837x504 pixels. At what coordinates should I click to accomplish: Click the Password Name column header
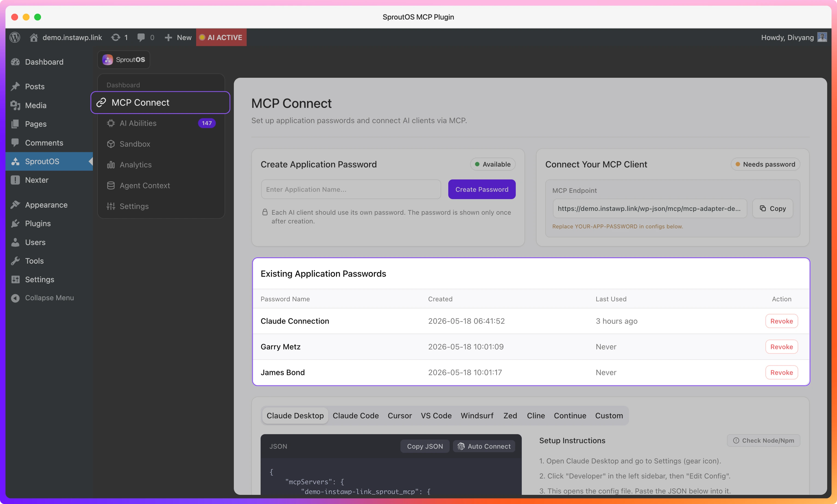point(285,299)
